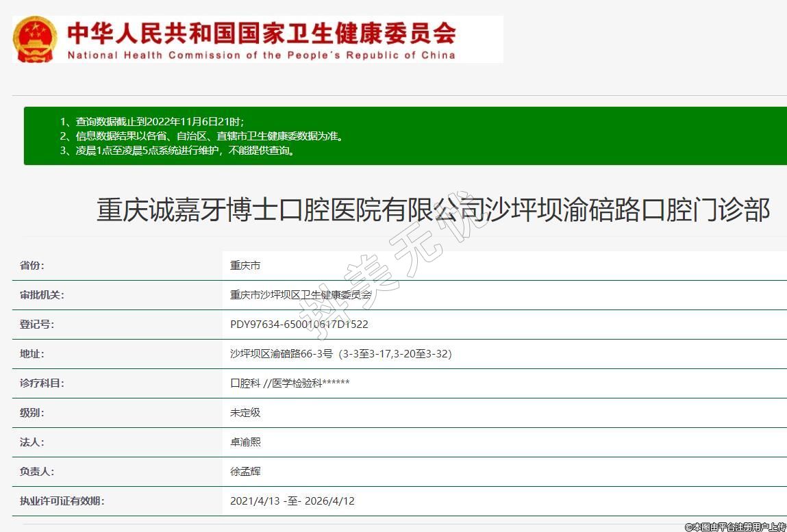Click the 执业许可证有效期 row label
The height and width of the screenshot is (532, 787).
62,501
